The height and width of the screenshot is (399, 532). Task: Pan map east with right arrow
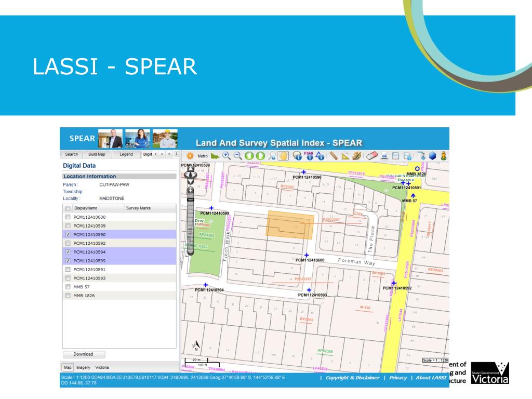(x=195, y=175)
